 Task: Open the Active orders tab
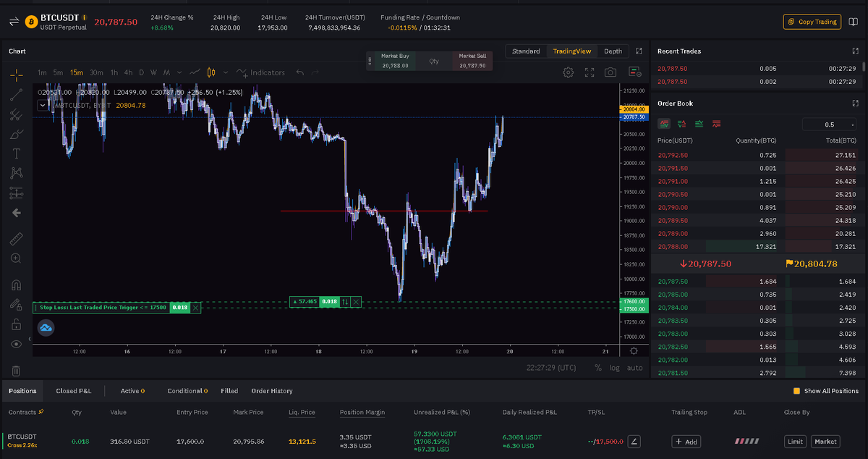coord(132,391)
